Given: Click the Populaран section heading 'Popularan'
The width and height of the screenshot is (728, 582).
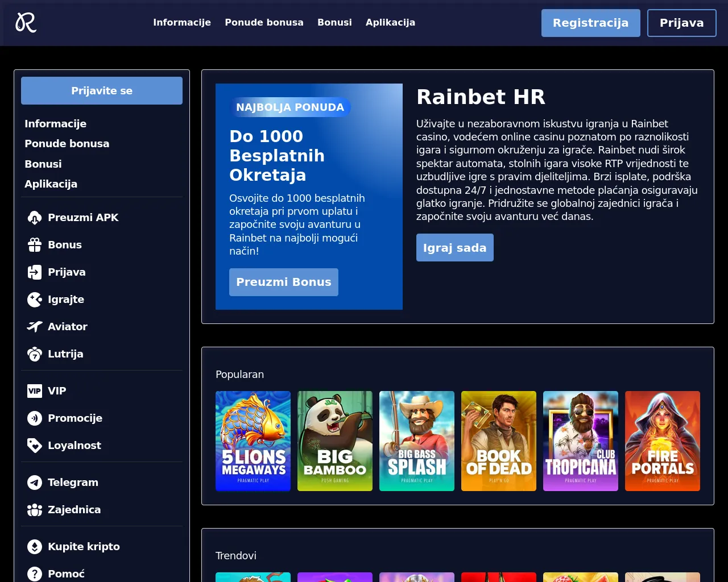Looking at the screenshot, I should tap(239, 375).
